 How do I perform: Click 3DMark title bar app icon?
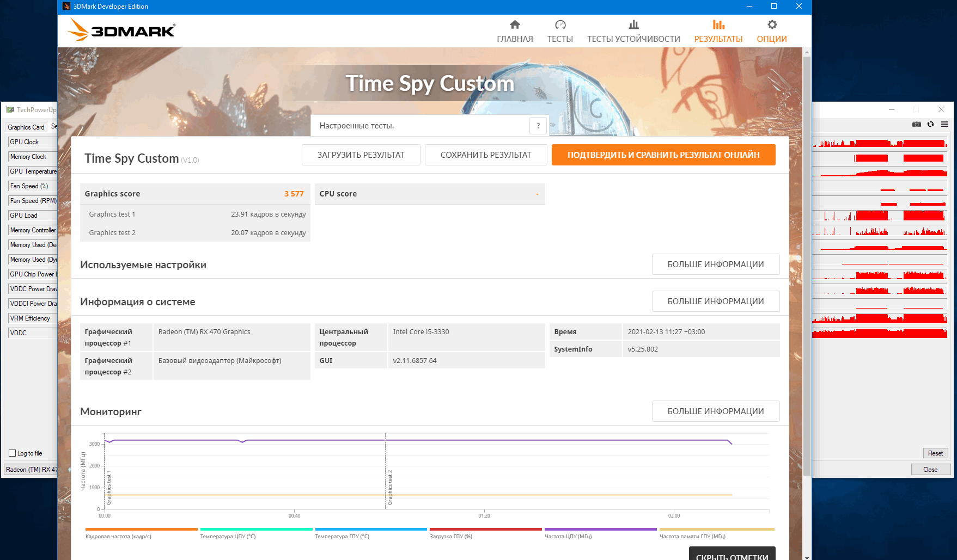66,7
